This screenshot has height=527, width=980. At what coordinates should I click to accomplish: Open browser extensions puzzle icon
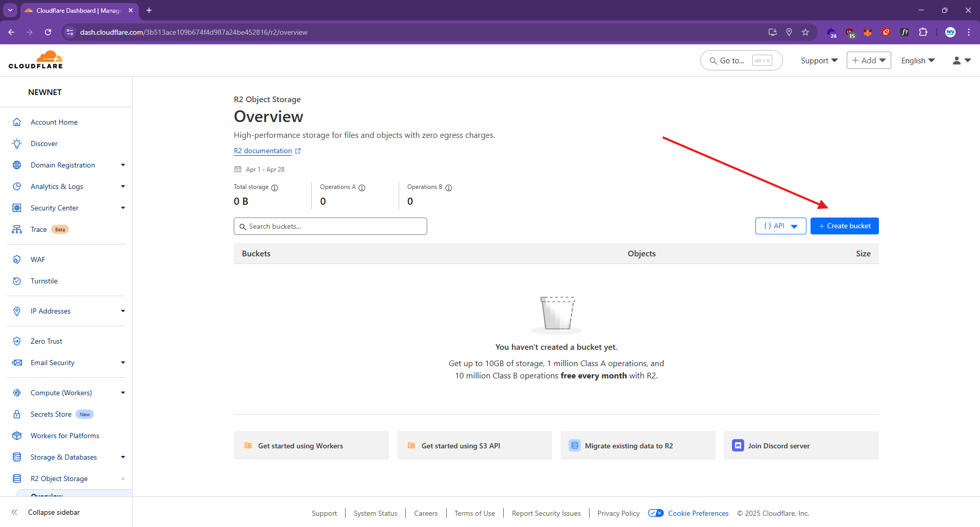point(923,32)
